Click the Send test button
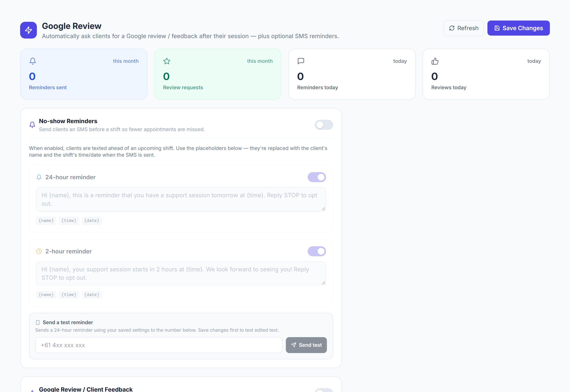The width and height of the screenshot is (570, 392). tap(306, 345)
